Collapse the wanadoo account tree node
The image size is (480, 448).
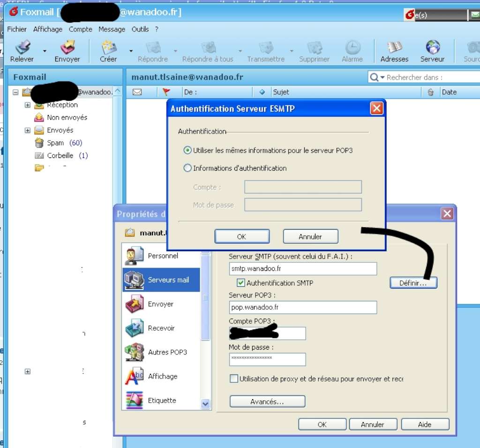tap(15, 92)
